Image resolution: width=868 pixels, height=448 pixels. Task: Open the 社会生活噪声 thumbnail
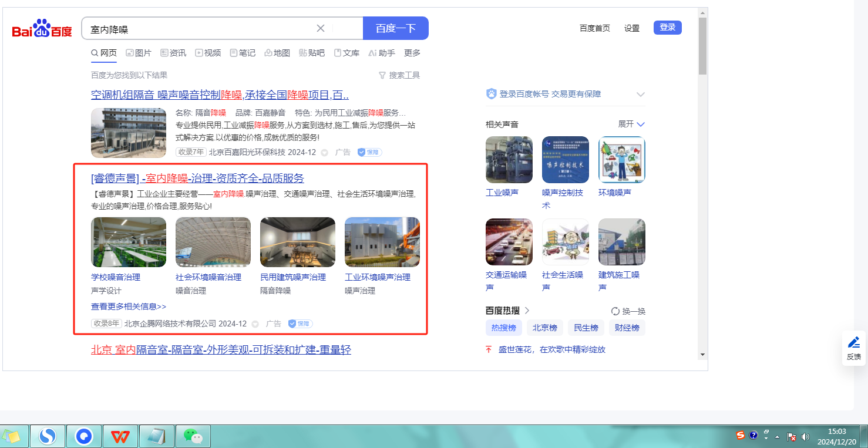pyautogui.click(x=566, y=242)
